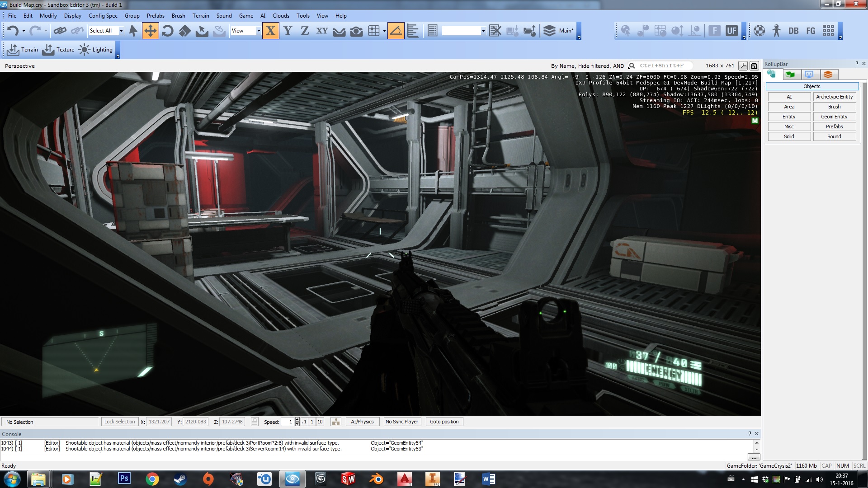Toggle Snap to Objects constraint icon
This screenshot has height=488, width=868.
tap(356, 31)
